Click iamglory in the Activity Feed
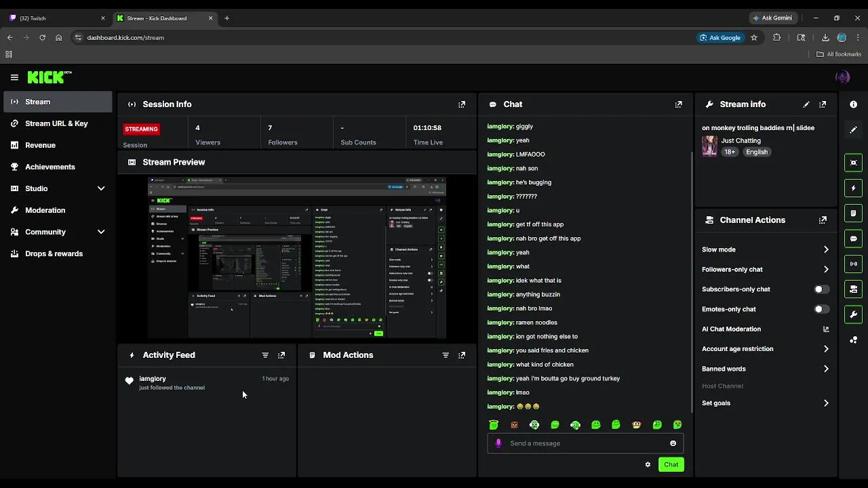Image resolution: width=868 pixels, height=488 pixels. point(153,379)
